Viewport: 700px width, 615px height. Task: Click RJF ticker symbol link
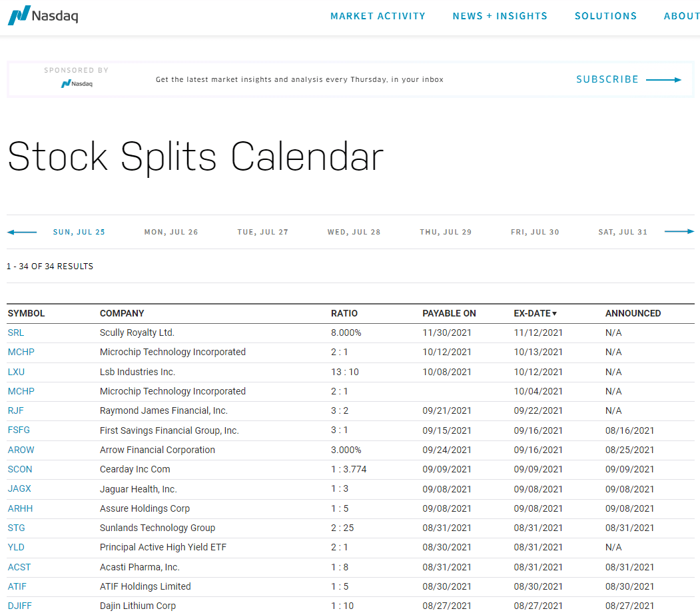[15, 410]
